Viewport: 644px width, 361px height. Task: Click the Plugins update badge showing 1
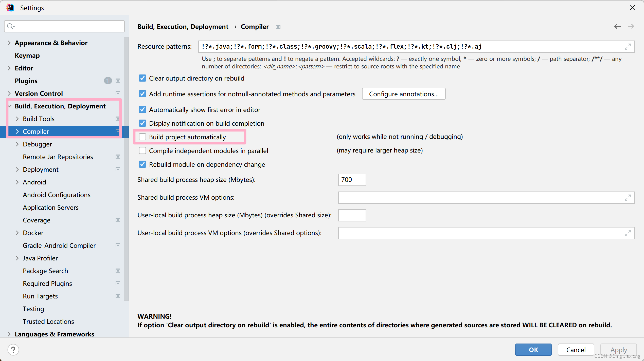[108, 81]
